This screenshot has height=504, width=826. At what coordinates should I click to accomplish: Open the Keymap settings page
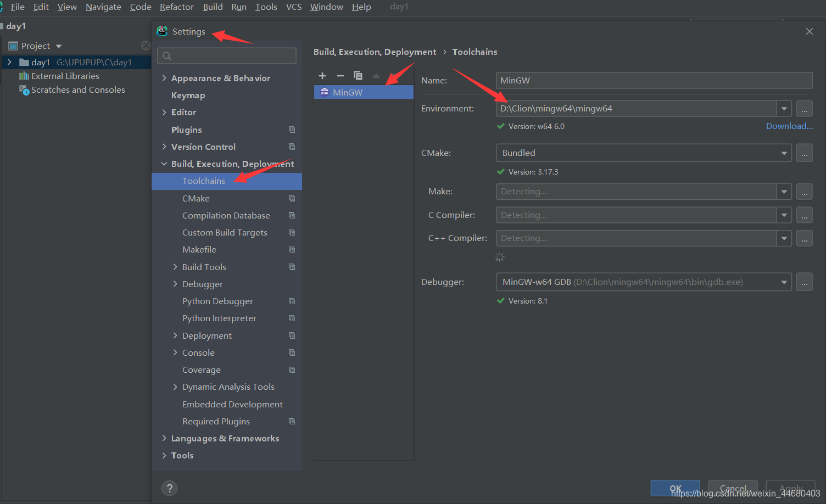(188, 95)
